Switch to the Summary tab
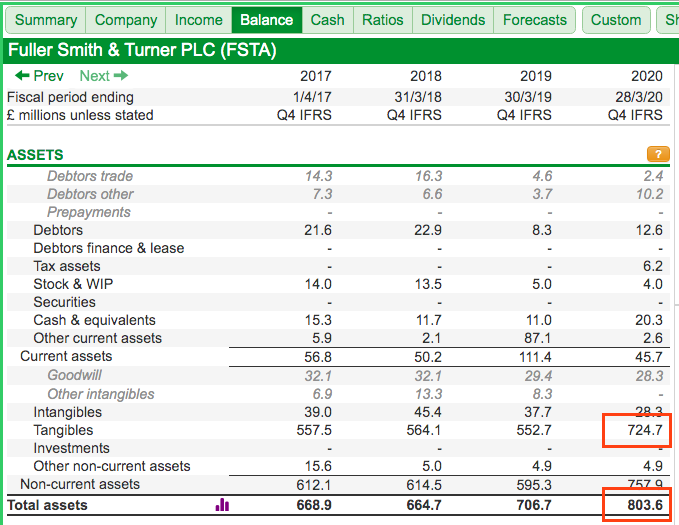Viewport: 679px width, 525px height. [x=46, y=20]
